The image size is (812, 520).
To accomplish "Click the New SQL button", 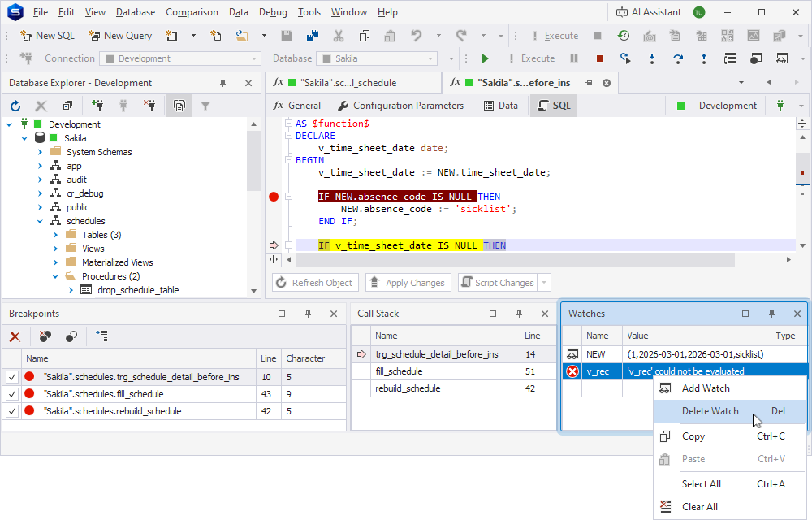I will [x=47, y=36].
